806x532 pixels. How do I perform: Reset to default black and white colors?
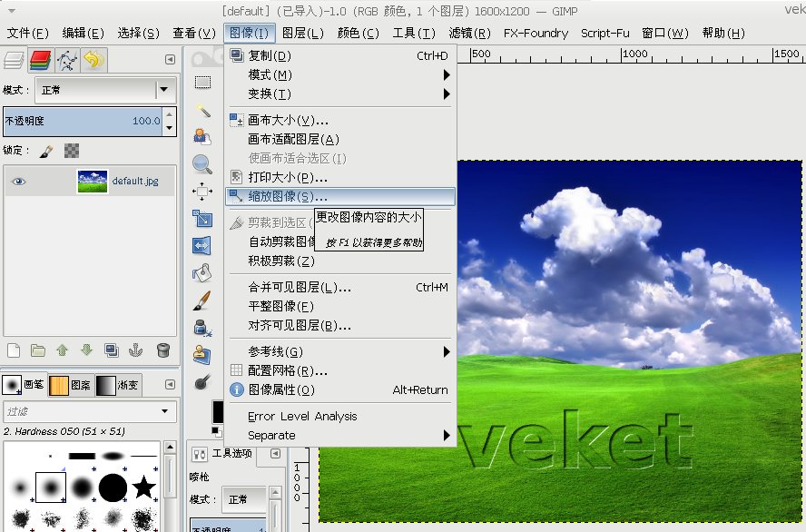(x=216, y=430)
